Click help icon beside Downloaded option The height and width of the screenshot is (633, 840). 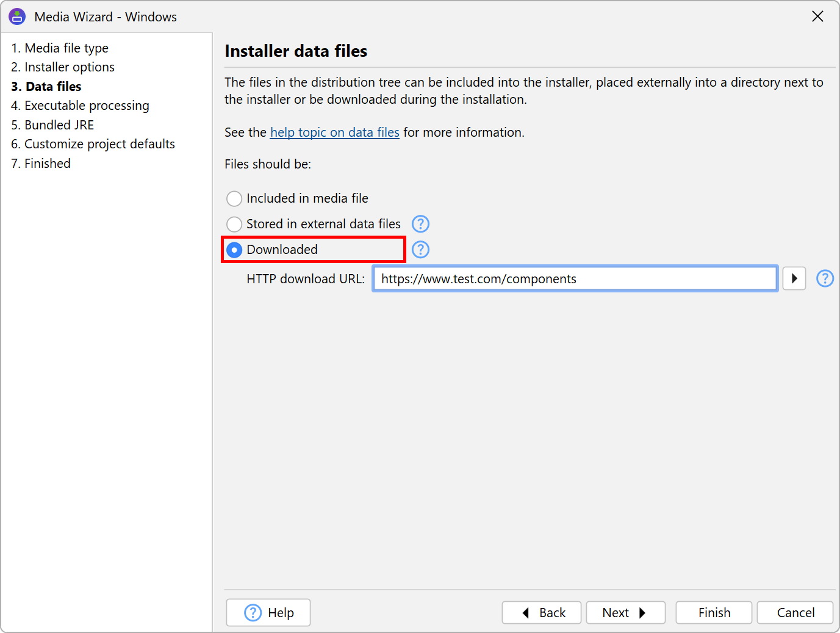click(420, 250)
